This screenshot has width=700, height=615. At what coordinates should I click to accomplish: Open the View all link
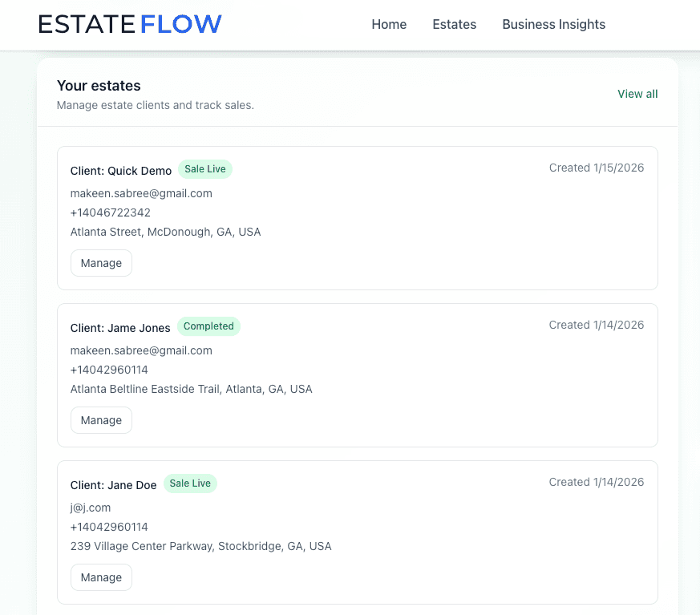pyautogui.click(x=637, y=94)
